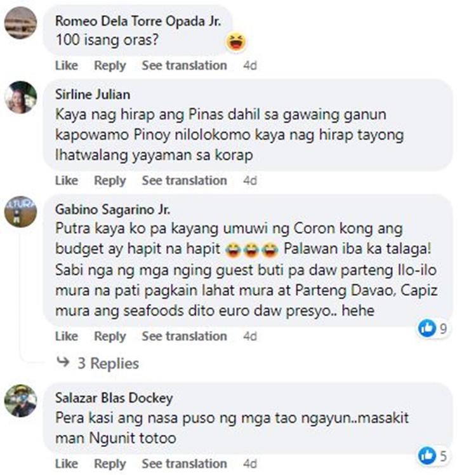See translation of Romeo's comment
Viewport: 476px width, 475px height.
(184, 65)
